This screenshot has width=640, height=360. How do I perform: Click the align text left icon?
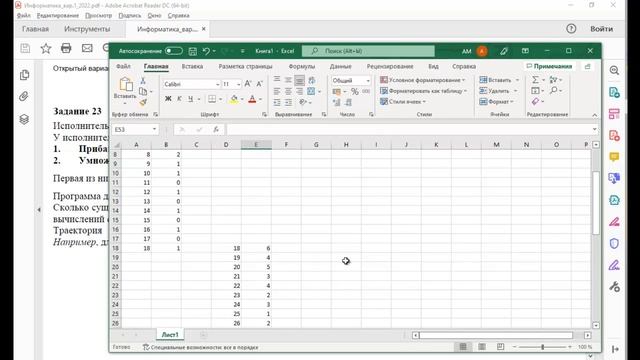pyautogui.click(x=277, y=91)
